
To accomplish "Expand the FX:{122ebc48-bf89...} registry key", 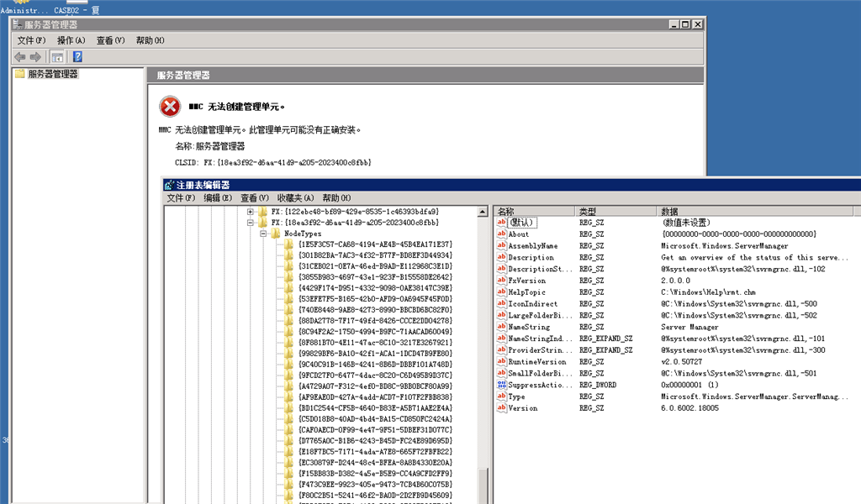I will pos(251,212).
